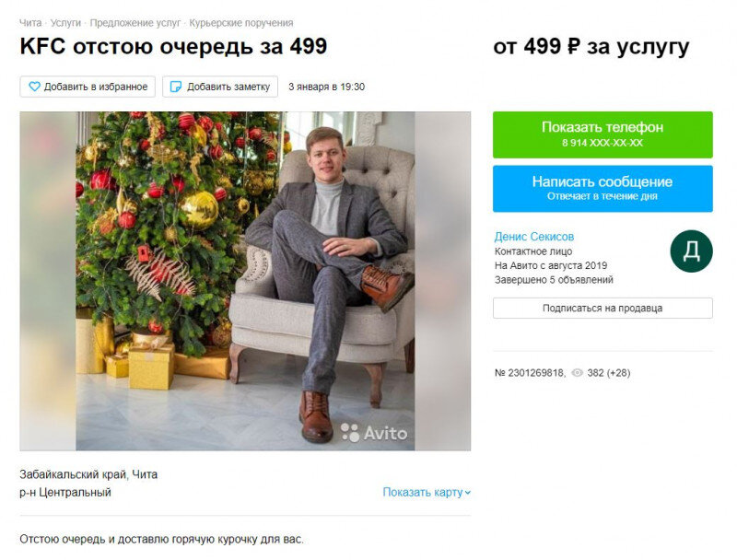Click the note icon in Добавить заметку

point(175,87)
